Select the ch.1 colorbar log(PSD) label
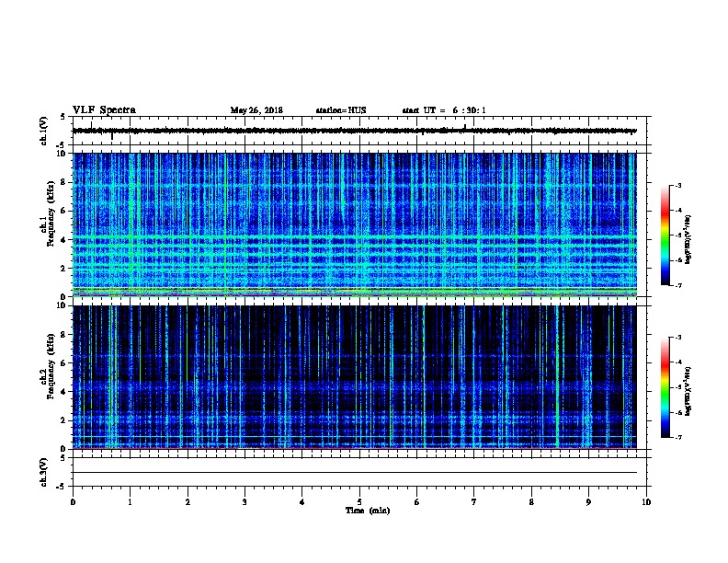 [688, 240]
